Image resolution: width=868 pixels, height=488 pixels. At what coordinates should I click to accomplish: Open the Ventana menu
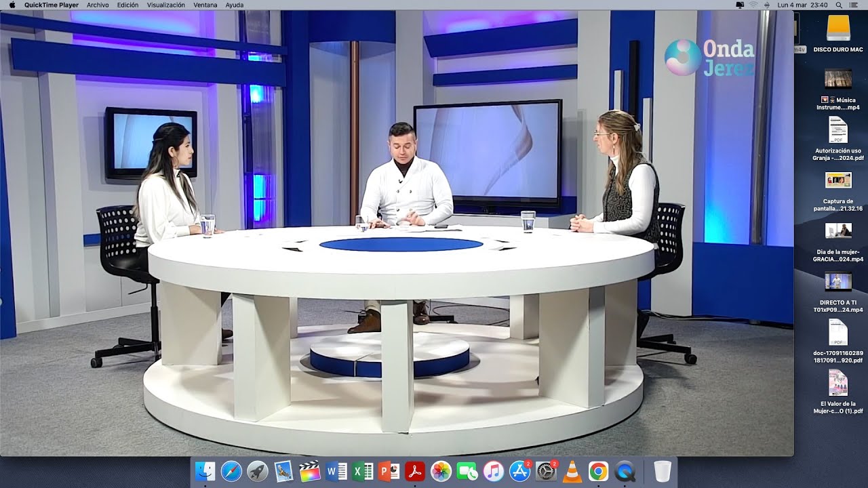(x=205, y=5)
